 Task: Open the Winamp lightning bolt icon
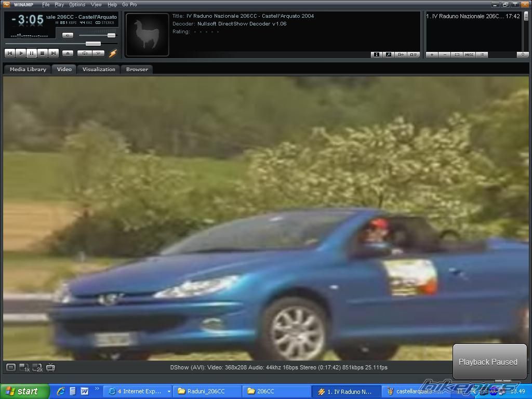tap(113, 53)
